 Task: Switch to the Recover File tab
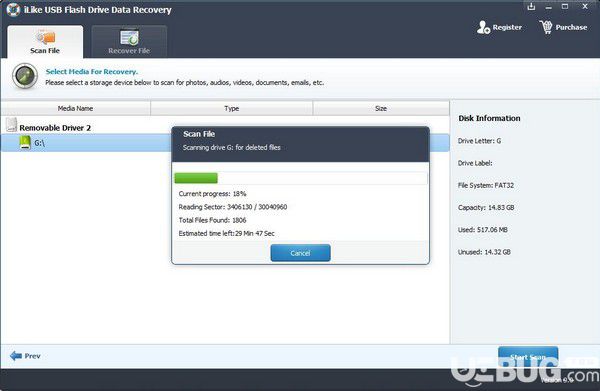point(129,42)
